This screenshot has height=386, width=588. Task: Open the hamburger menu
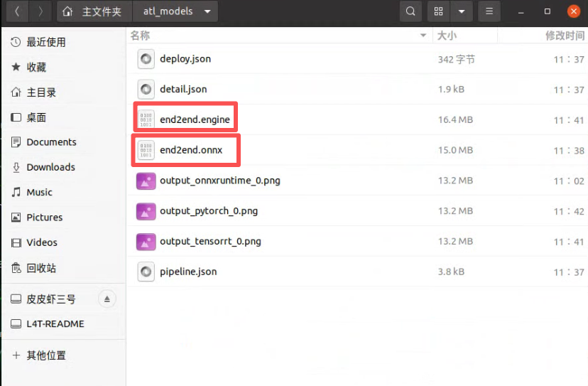(x=489, y=11)
